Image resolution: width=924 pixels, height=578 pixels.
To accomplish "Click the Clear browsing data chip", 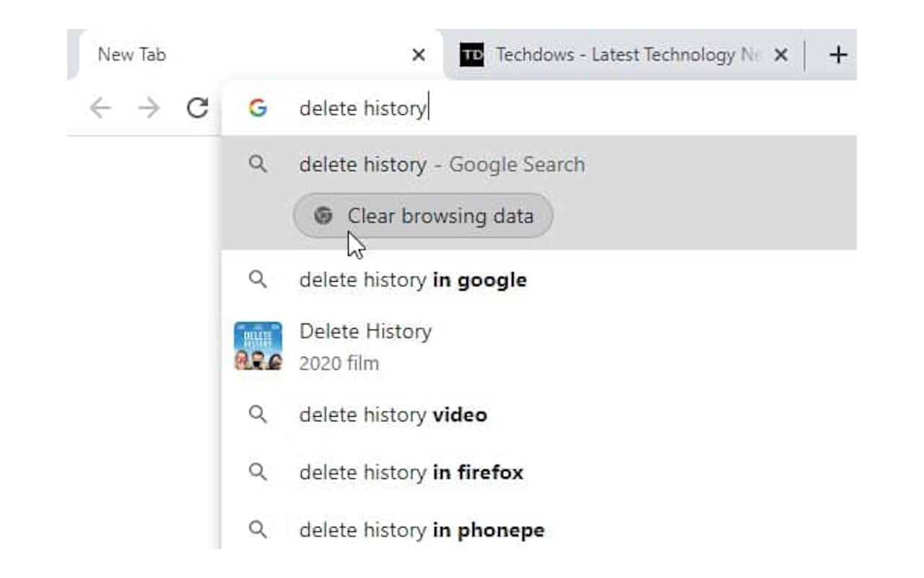I will [423, 215].
